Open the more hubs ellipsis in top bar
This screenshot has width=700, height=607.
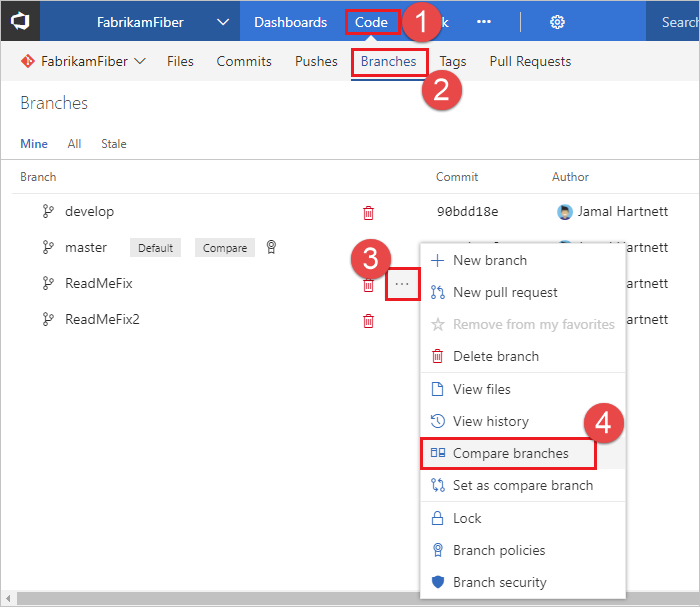click(x=484, y=21)
